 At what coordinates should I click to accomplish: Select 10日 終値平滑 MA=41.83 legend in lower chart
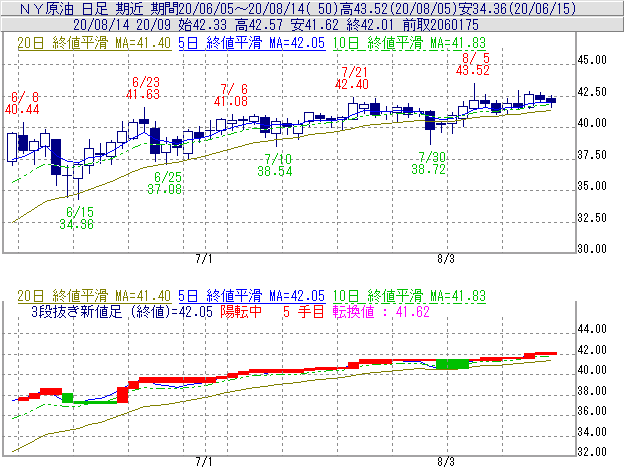[x=409, y=296]
